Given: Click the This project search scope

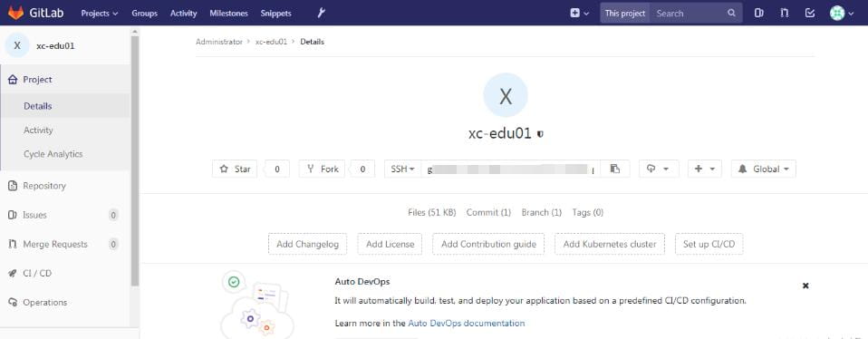Looking at the screenshot, I should [625, 13].
